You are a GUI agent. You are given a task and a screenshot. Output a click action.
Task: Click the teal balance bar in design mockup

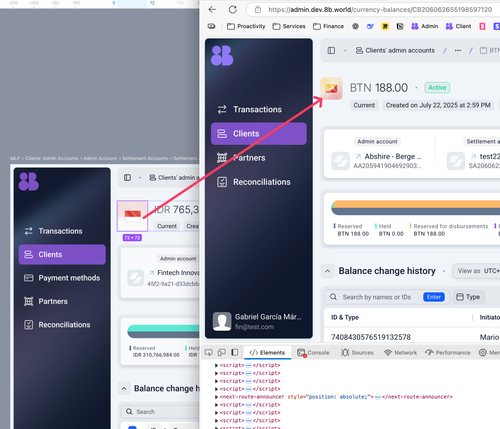point(163,328)
